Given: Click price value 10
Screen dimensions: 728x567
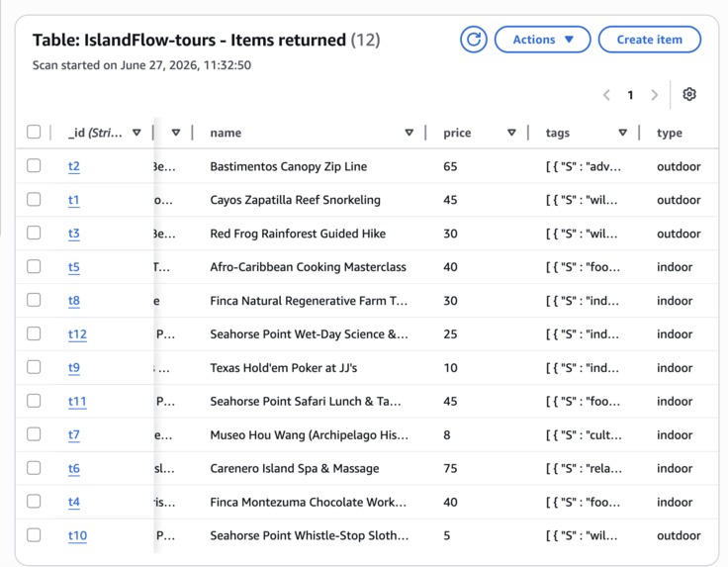Looking at the screenshot, I should 450,368.
